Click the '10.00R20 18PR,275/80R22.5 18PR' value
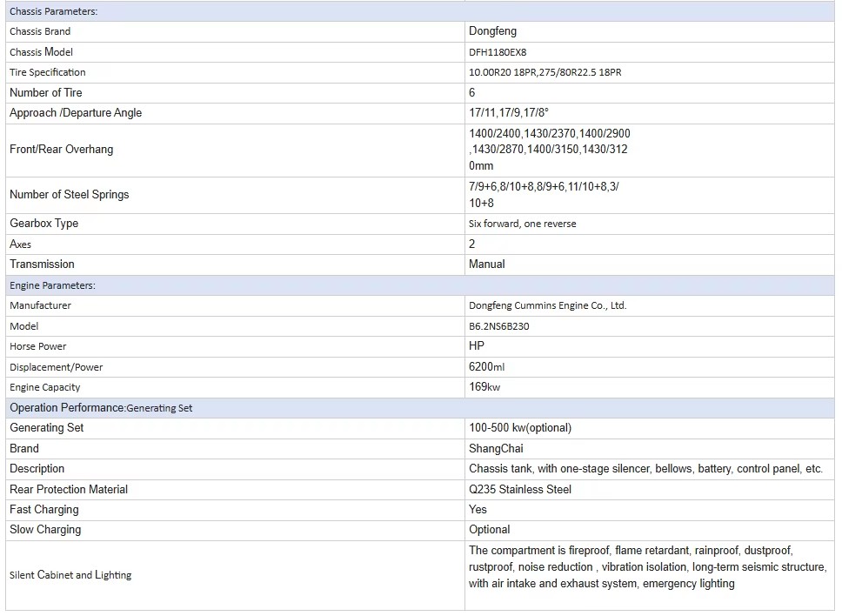The image size is (842, 616). coord(545,72)
